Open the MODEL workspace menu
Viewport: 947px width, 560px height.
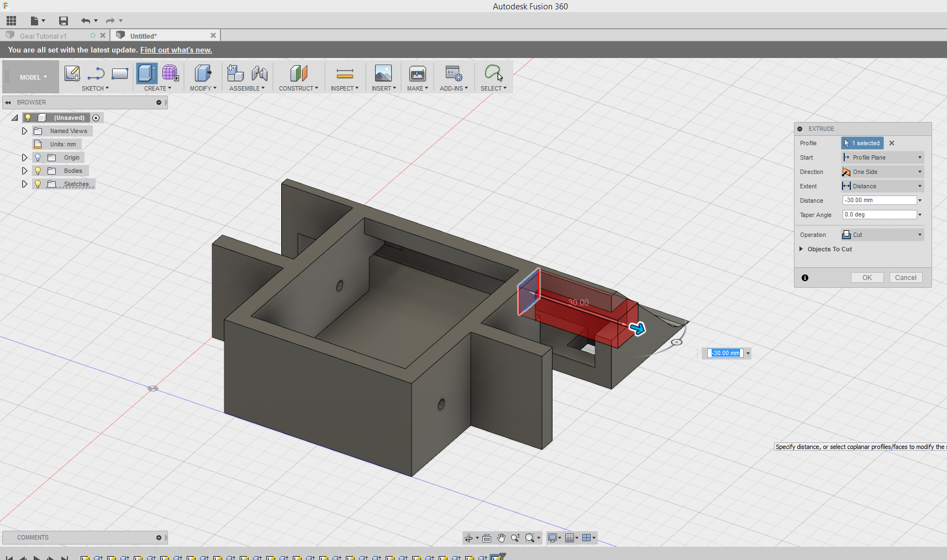point(30,77)
